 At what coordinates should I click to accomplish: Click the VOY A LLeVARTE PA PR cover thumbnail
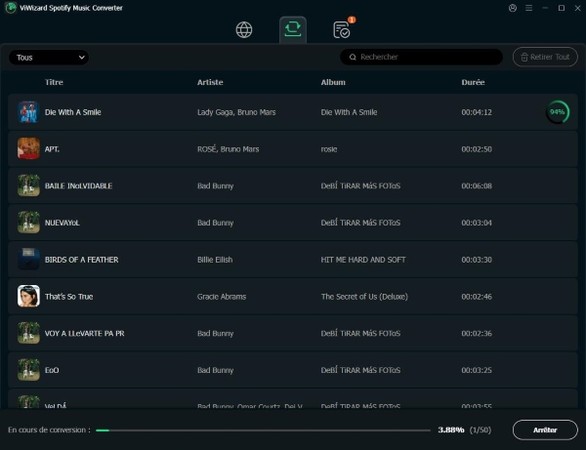28,333
